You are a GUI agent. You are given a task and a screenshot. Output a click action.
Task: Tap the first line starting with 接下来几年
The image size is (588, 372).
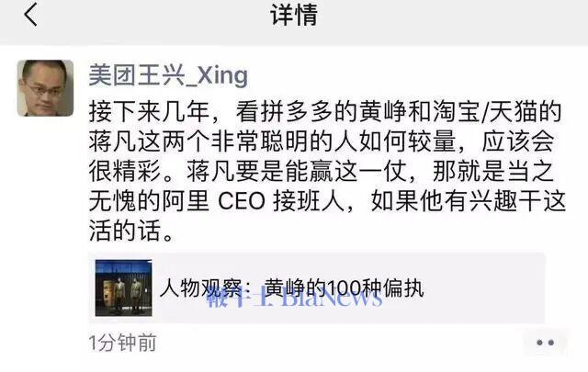click(325, 112)
